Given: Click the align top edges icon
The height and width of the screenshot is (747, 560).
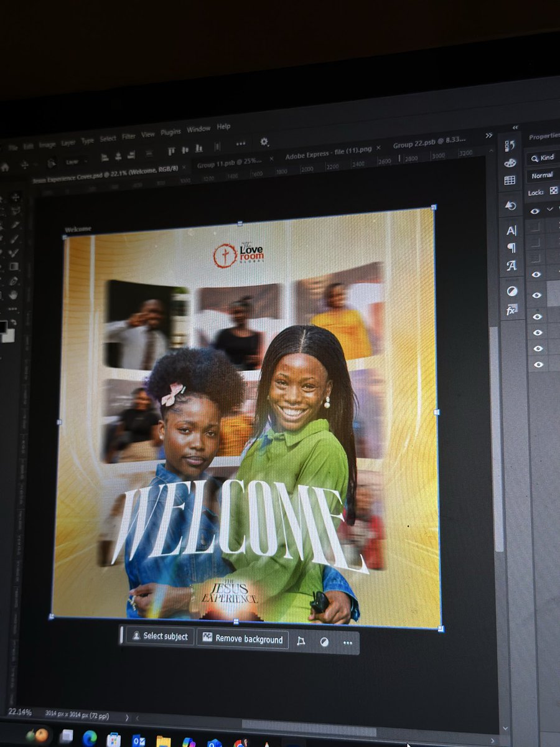Looking at the screenshot, I should (x=171, y=151).
